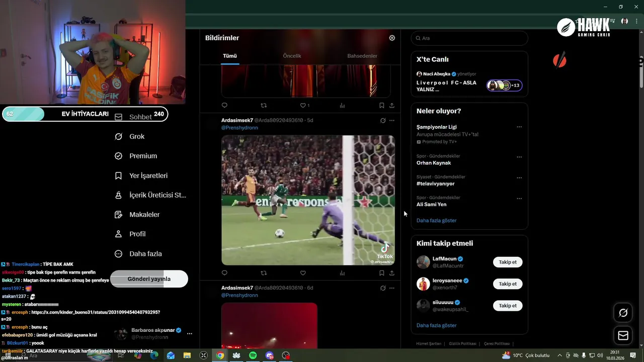Open Sohbet in the sidebar
Image resolution: width=644 pixels, height=362 pixels.
click(133, 117)
